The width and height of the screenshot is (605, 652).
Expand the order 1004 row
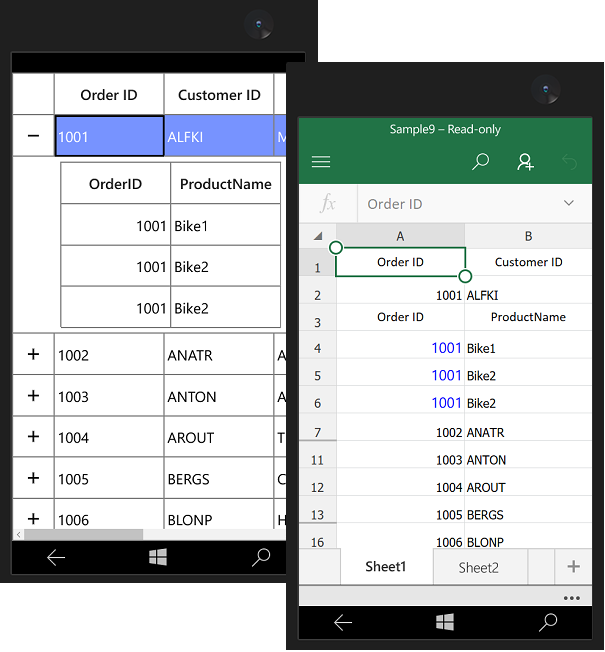[33, 436]
